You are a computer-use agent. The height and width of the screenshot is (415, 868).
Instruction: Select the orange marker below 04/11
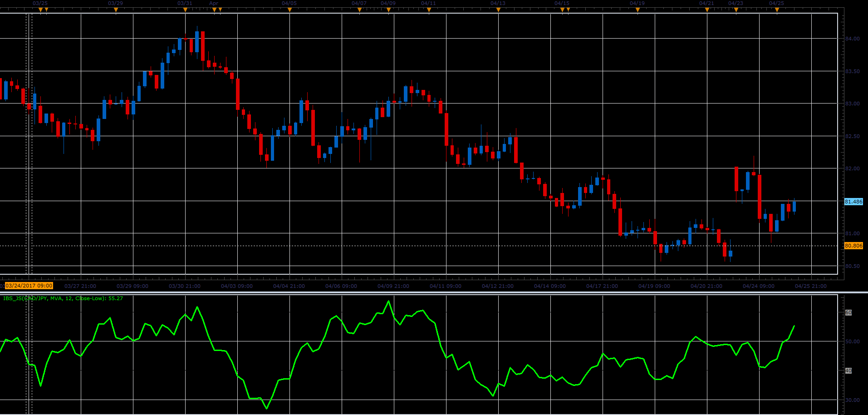(x=429, y=10)
